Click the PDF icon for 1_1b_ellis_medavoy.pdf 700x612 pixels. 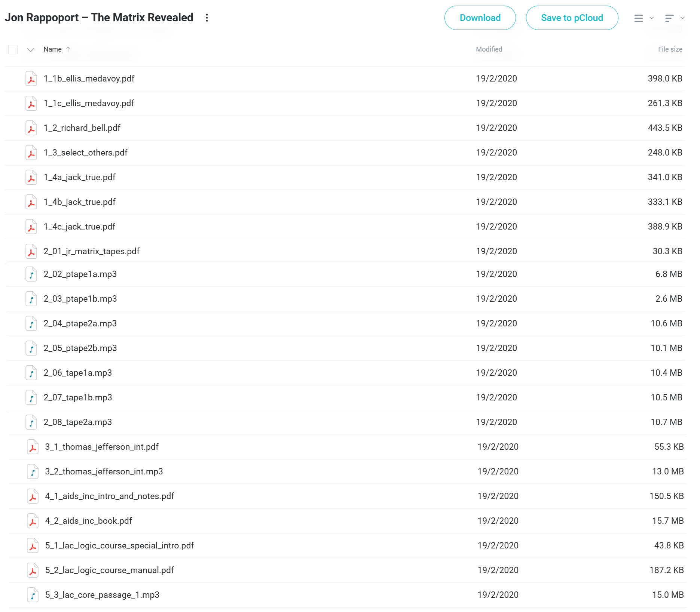pos(31,79)
